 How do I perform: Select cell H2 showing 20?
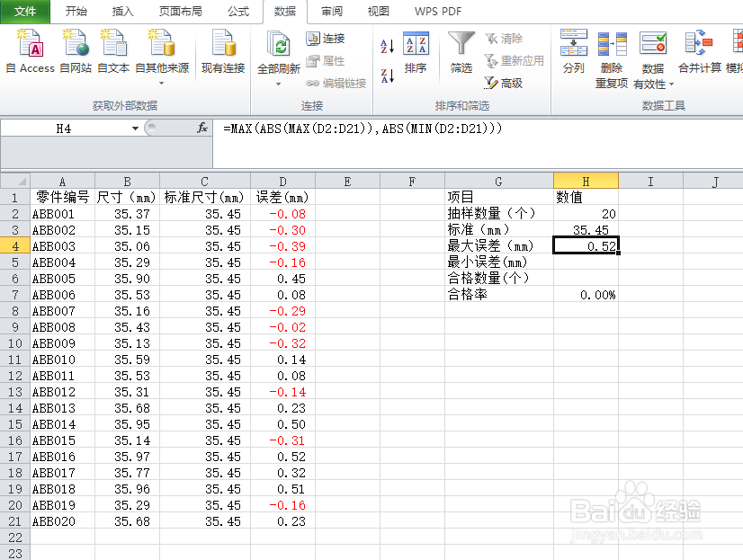586,214
